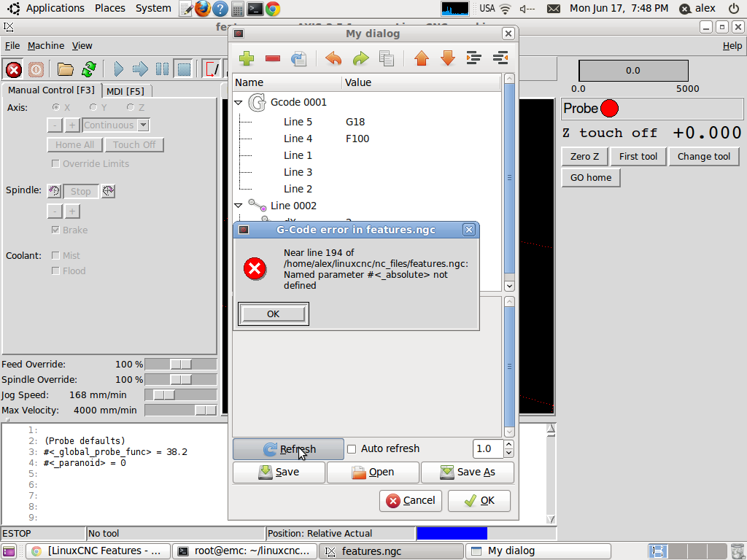The width and height of the screenshot is (747, 560).
Task: Click the orange Move Down arrow
Action: tap(448, 58)
